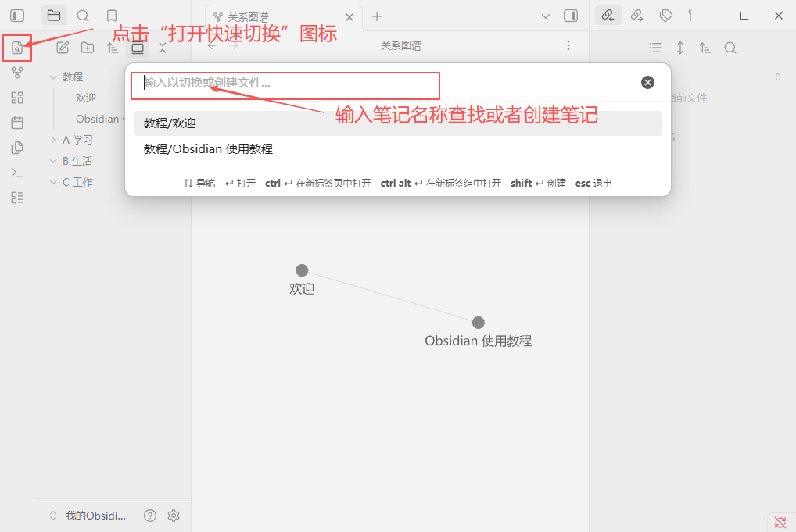796x532 pixels.
Task: Open the outgoing links panel tab
Action: coord(636,16)
